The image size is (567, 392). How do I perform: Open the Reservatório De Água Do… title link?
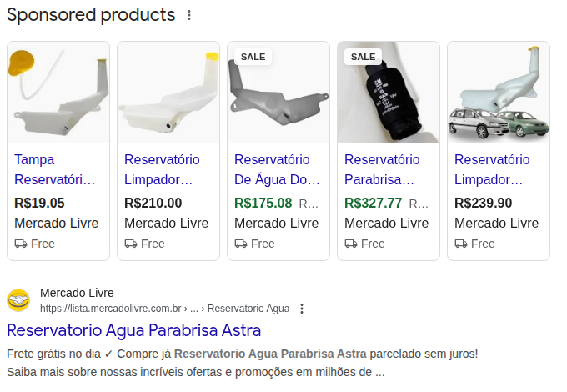276,169
